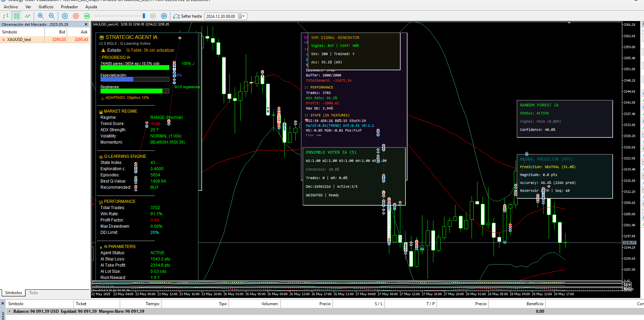
Task: Zoom in on the chart
Action: coord(41,16)
